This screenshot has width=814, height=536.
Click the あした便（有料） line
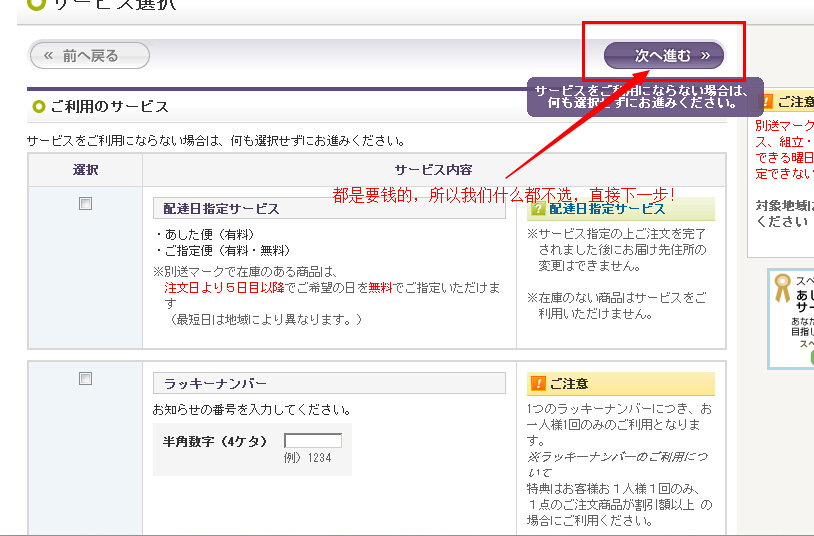[x=205, y=235]
